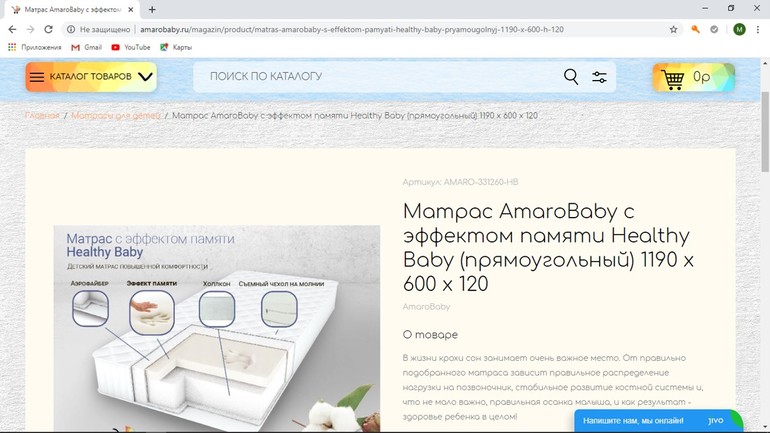Click the Приложения apps grid shortcut
This screenshot has height=433, width=770.
coord(34,47)
